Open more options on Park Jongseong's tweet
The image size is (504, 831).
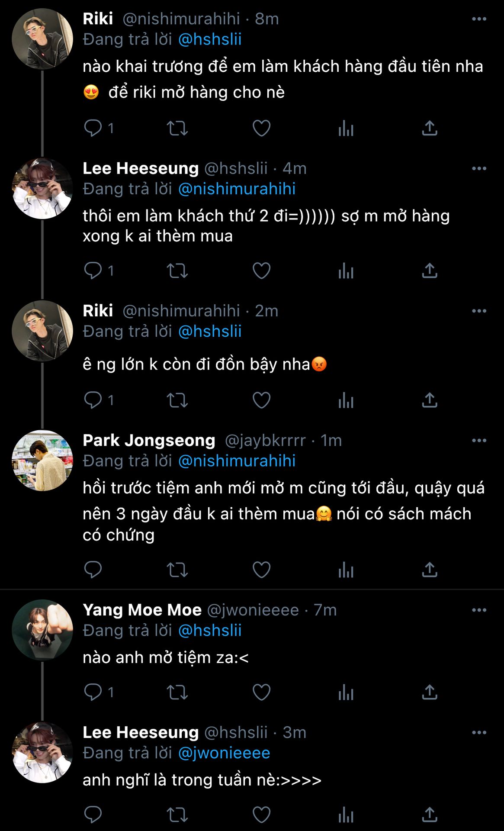tap(479, 441)
